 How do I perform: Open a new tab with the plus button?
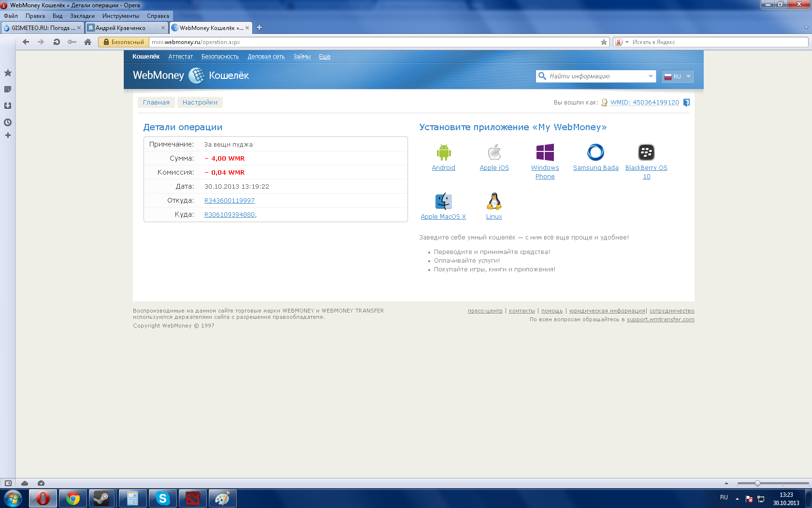(x=259, y=28)
